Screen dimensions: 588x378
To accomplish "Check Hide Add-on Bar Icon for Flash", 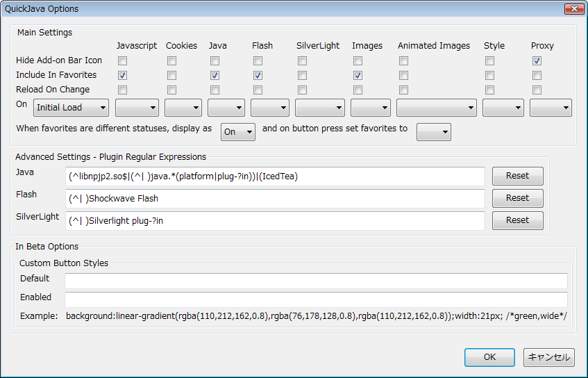I will (x=258, y=61).
